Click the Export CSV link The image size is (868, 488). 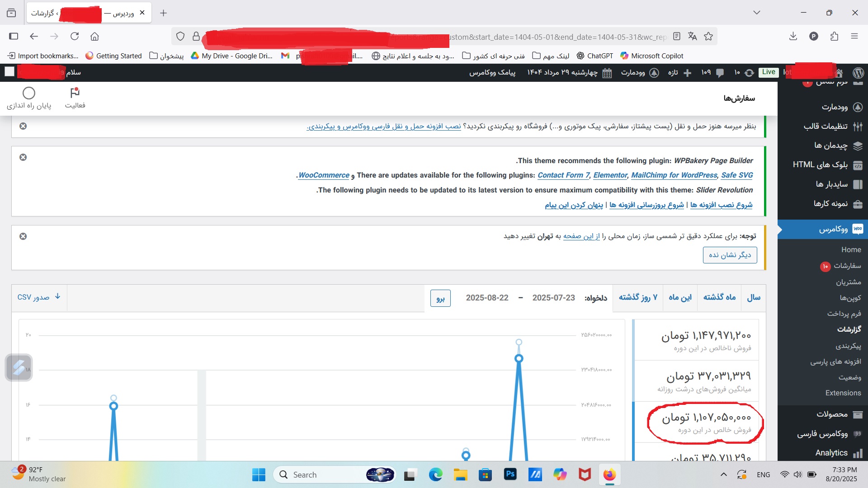39,297
